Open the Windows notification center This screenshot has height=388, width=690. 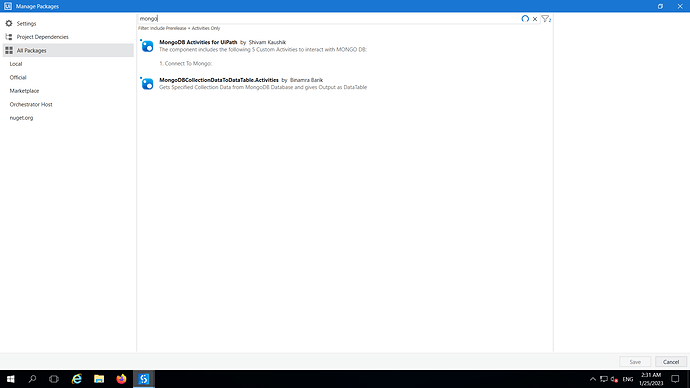pos(675,379)
